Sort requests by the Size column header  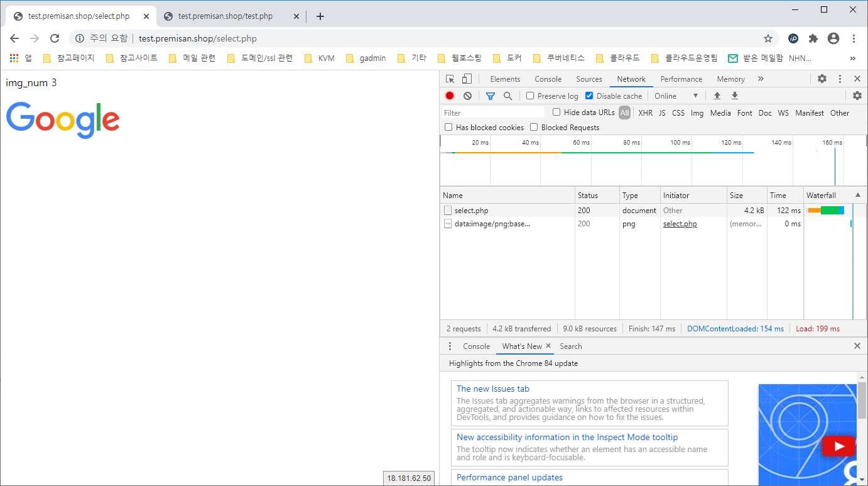click(x=747, y=195)
